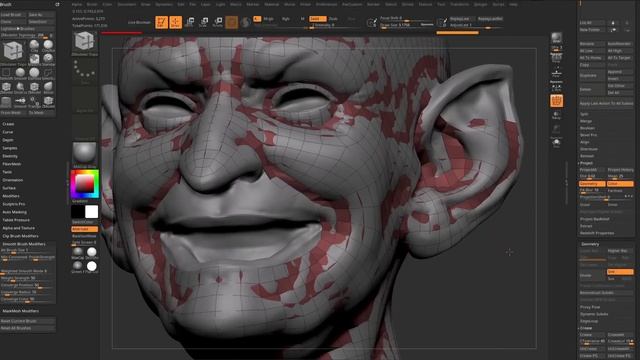The width and height of the screenshot is (640, 360).
Task: Open the Render menu
Action: (x=373, y=4)
